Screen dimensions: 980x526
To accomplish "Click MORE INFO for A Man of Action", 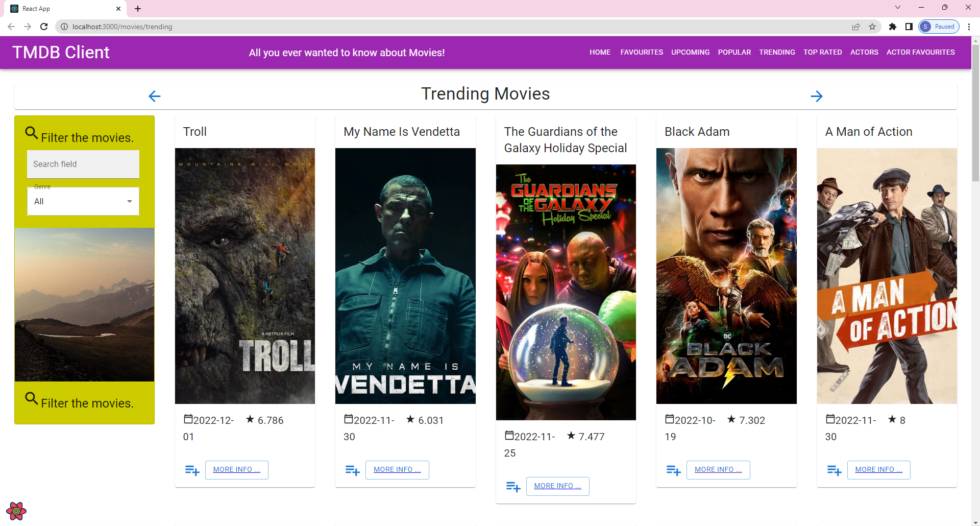I will tap(878, 470).
